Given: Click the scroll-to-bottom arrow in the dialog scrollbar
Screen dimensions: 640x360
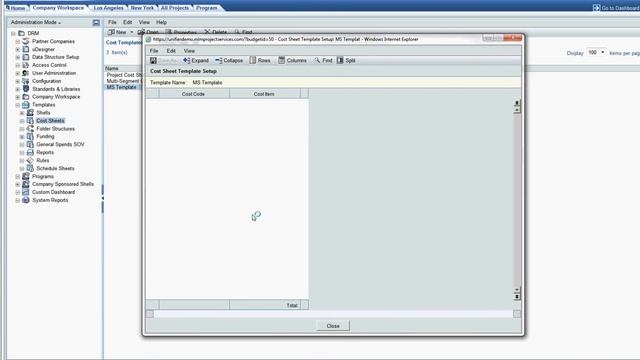Looking at the screenshot, I should tap(517, 297).
